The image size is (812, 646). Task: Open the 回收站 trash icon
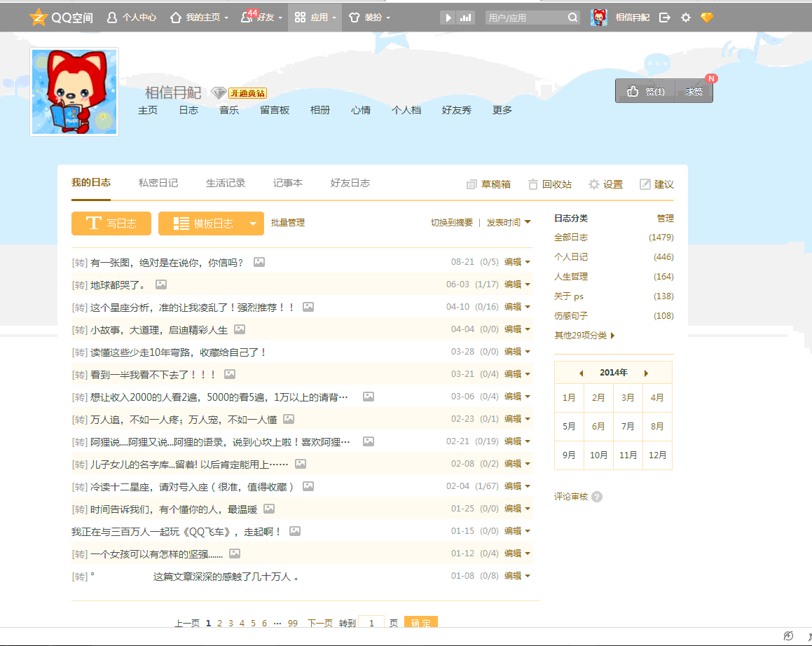533,184
